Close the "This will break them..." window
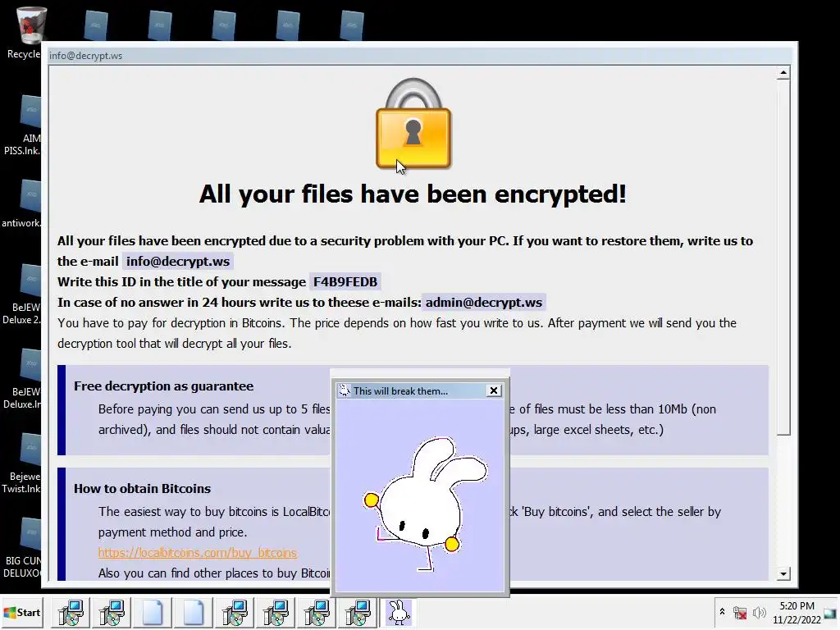 tap(493, 390)
